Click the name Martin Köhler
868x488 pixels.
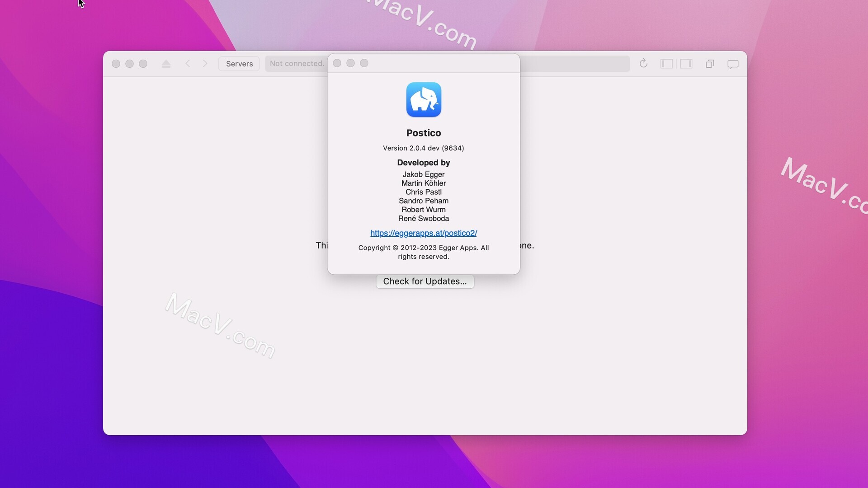tap(424, 183)
